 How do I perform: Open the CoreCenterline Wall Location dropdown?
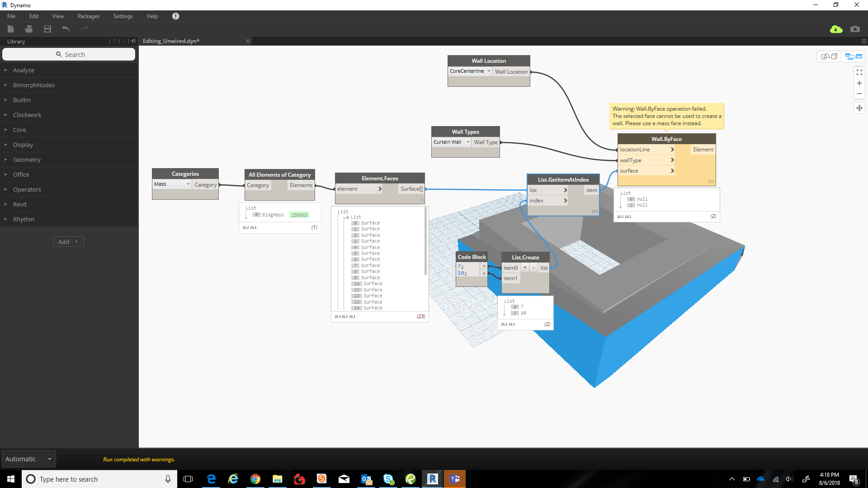point(470,71)
